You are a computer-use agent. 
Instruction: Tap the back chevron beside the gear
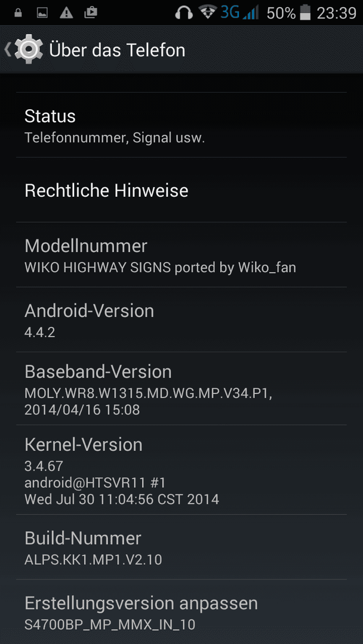tap(8, 49)
